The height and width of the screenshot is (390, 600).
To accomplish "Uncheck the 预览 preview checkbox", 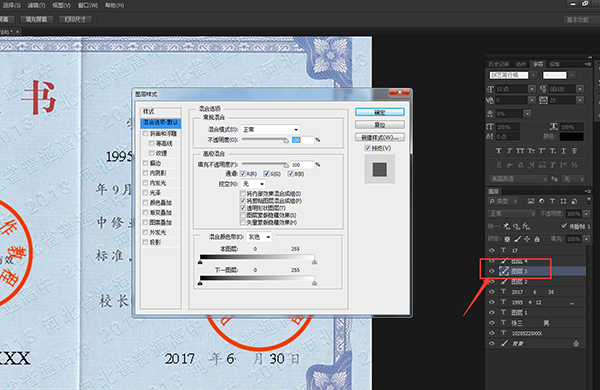I will (x=368, y=148).
